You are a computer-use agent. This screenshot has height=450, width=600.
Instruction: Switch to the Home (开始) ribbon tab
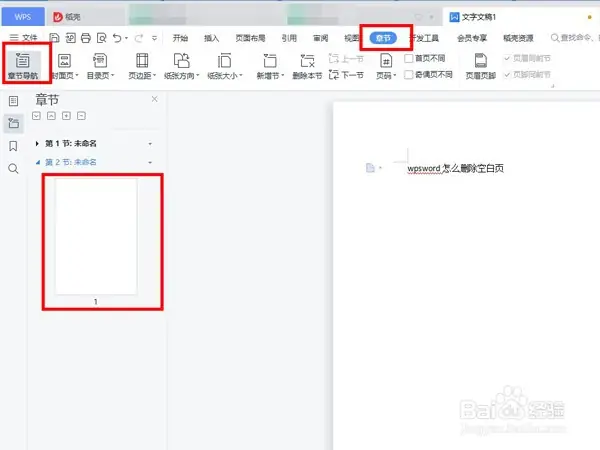[x=180, y=38]
